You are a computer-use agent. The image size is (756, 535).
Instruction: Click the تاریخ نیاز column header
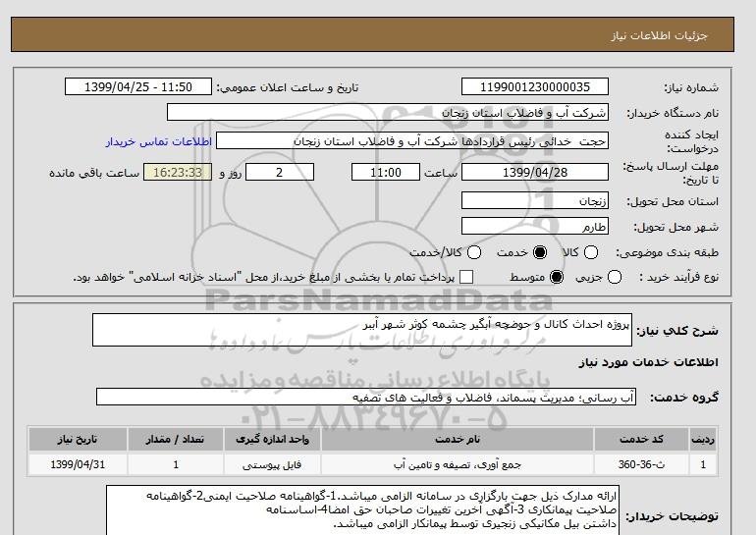click(78, 439)
